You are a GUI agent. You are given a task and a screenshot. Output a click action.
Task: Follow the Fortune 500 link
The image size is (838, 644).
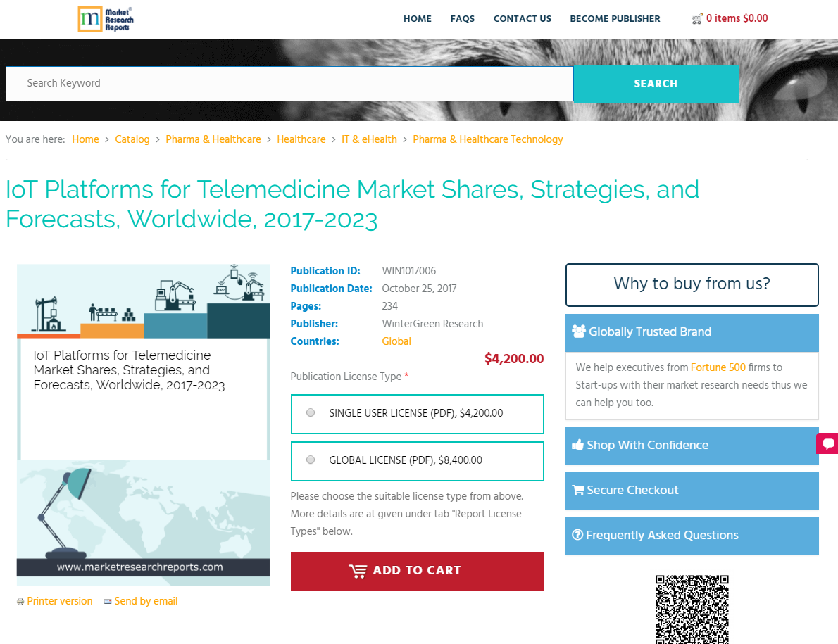(718, 367)
